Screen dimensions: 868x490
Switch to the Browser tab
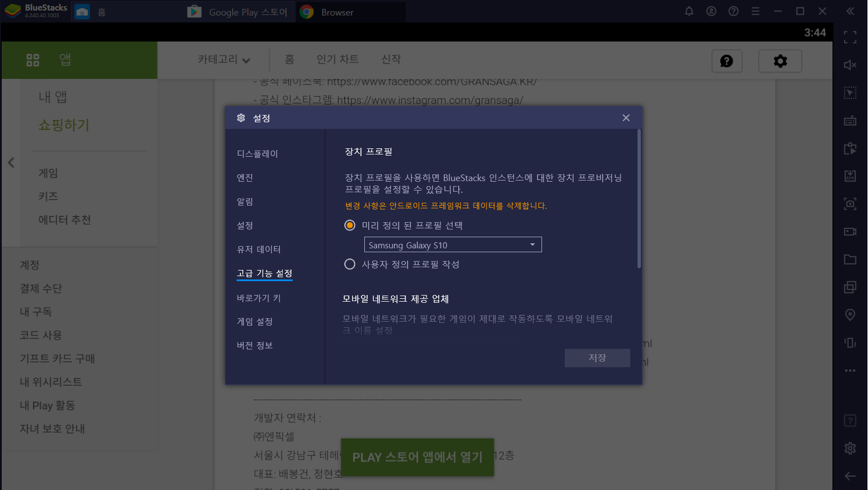coord(351,12)
